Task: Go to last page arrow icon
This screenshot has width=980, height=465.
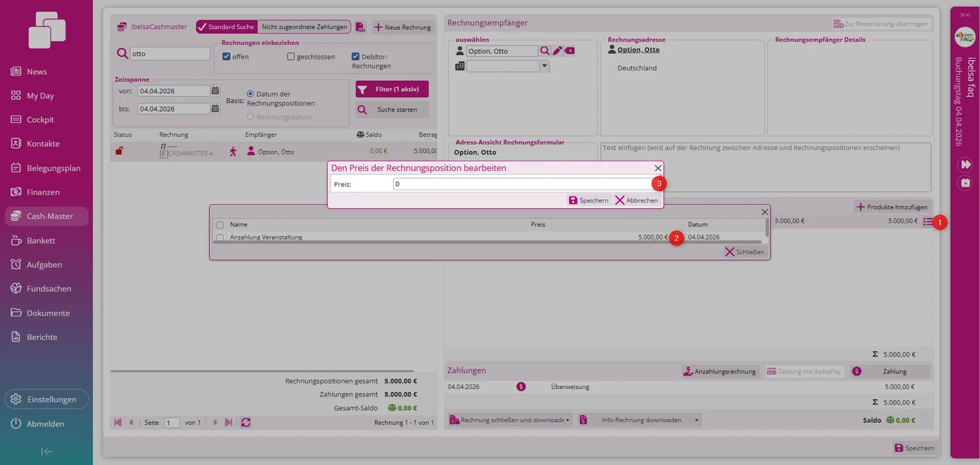Action: pos(228,423)
